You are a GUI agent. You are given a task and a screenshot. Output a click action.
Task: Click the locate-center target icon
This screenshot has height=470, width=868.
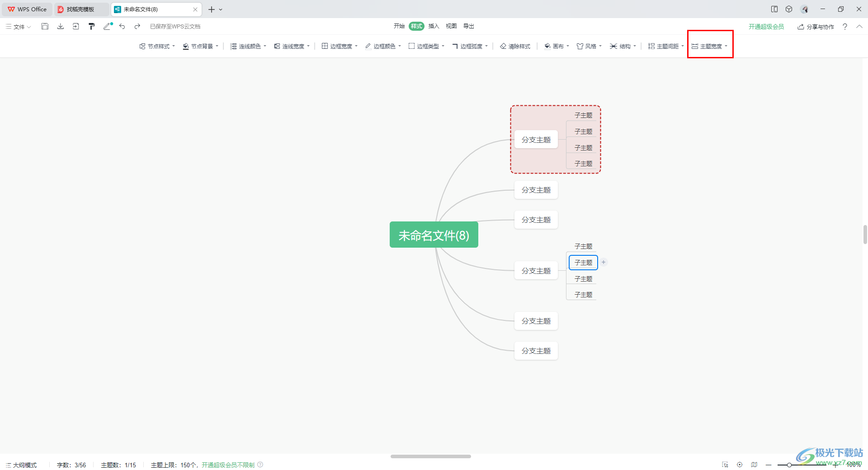(740, 465)
